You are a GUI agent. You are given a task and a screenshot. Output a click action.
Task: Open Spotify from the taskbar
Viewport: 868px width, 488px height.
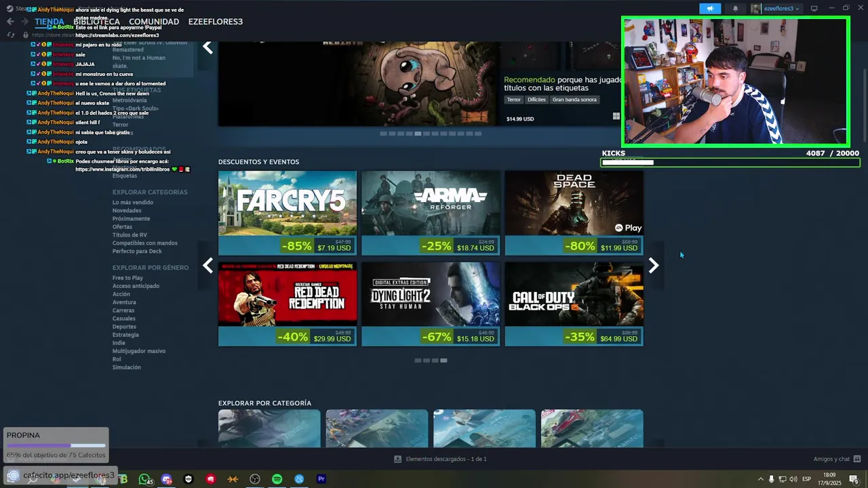[277, 479]
